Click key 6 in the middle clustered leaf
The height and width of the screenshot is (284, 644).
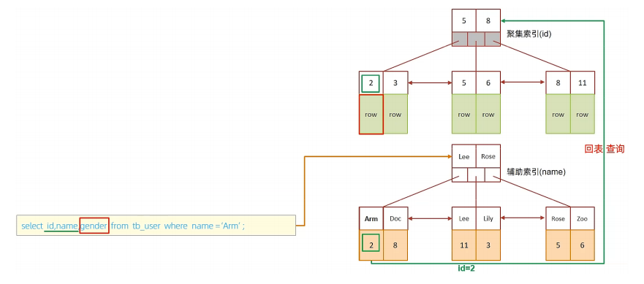click(488, 82)
